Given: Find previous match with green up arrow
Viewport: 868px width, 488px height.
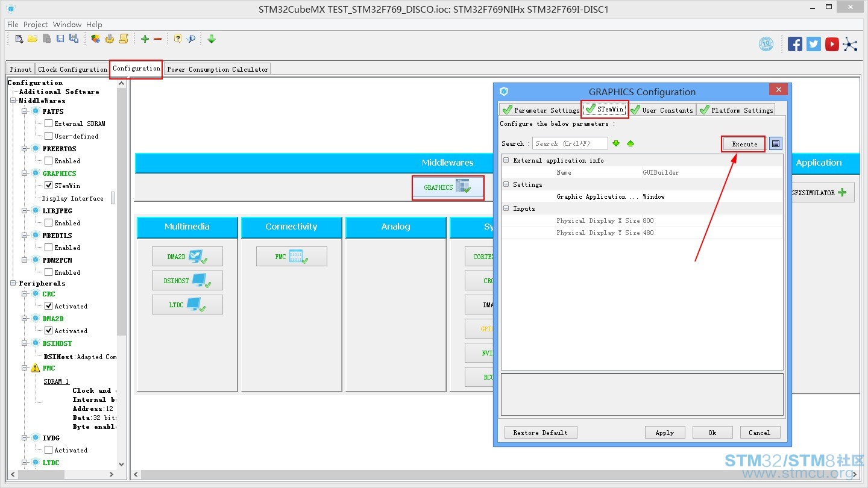Looking at the screenshot, I should [631, 143].
